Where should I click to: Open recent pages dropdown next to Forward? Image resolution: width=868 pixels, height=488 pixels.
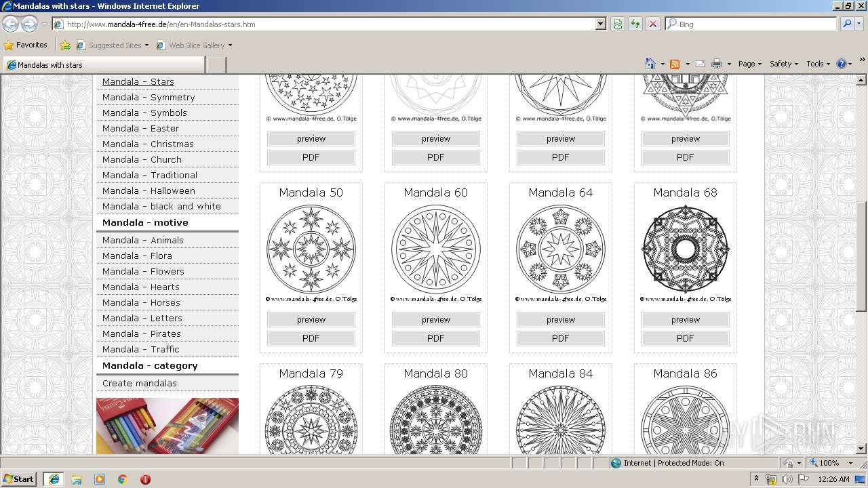tap(44, 24)
